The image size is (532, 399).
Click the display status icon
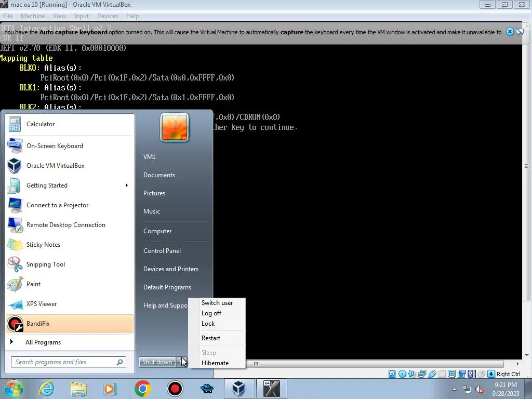coord(451,374)
